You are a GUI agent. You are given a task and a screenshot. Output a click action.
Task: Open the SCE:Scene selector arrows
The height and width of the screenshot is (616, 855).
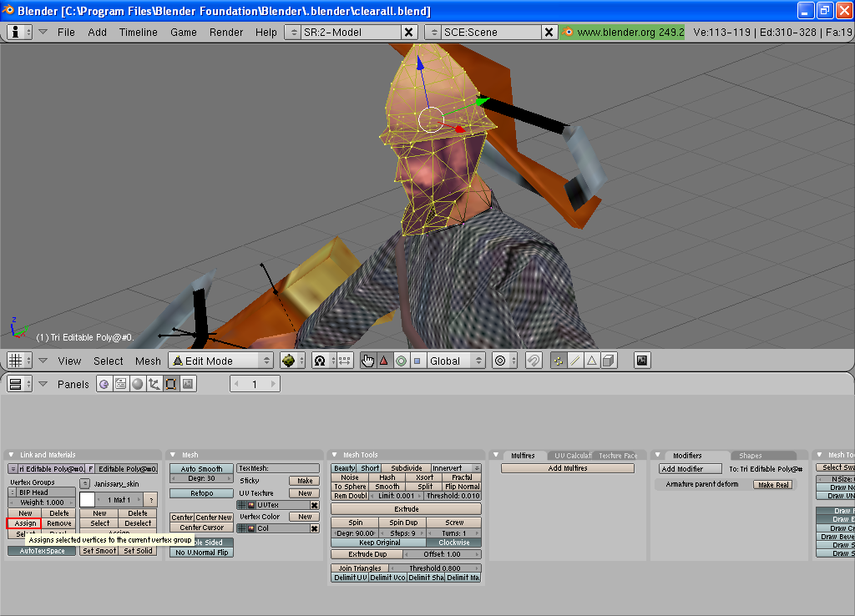pyautogui.click(x=434, y=33)
